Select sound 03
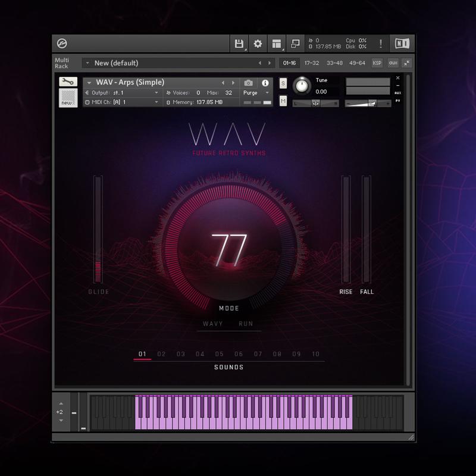 [181, 354]
